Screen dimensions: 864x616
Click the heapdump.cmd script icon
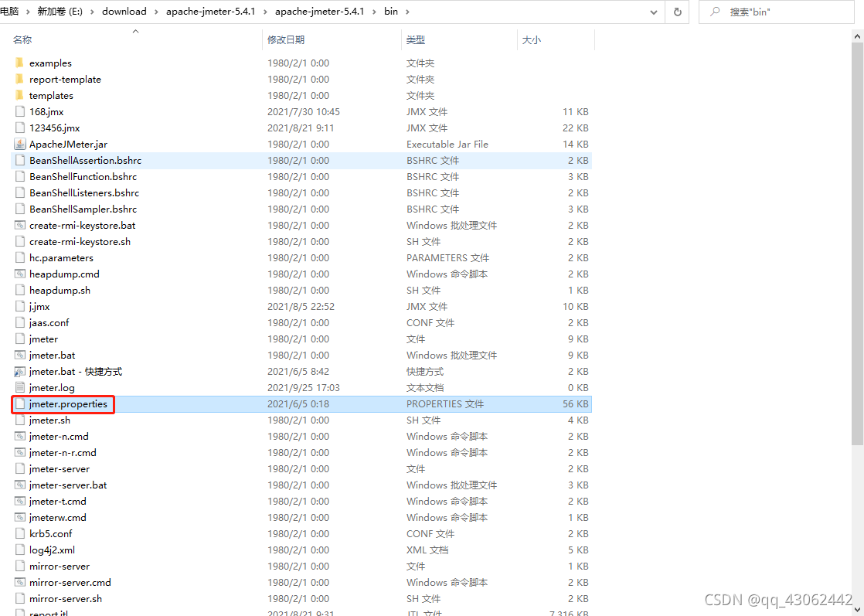pyautogui.click(x=20, y=274)
